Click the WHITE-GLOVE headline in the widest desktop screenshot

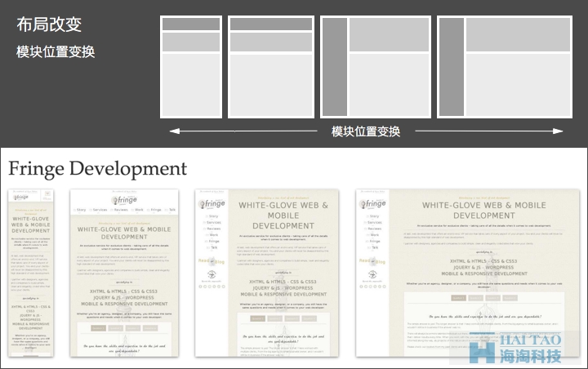(484, 211)
